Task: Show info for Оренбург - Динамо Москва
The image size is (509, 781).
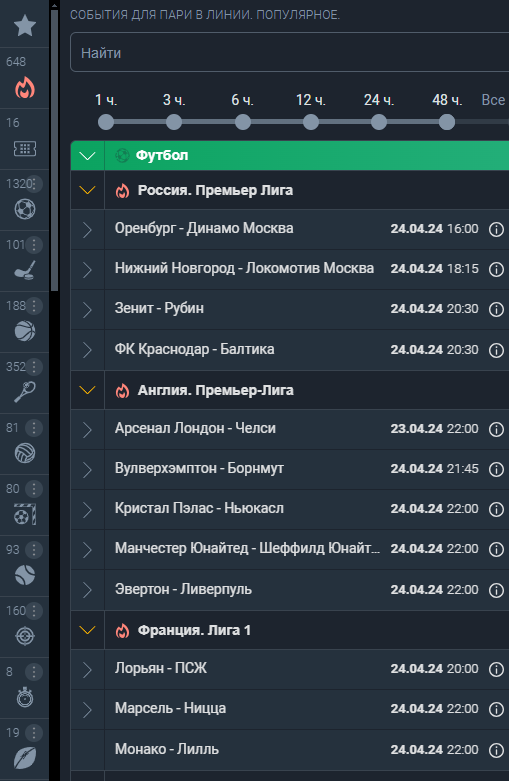Action: click(496, 229)
